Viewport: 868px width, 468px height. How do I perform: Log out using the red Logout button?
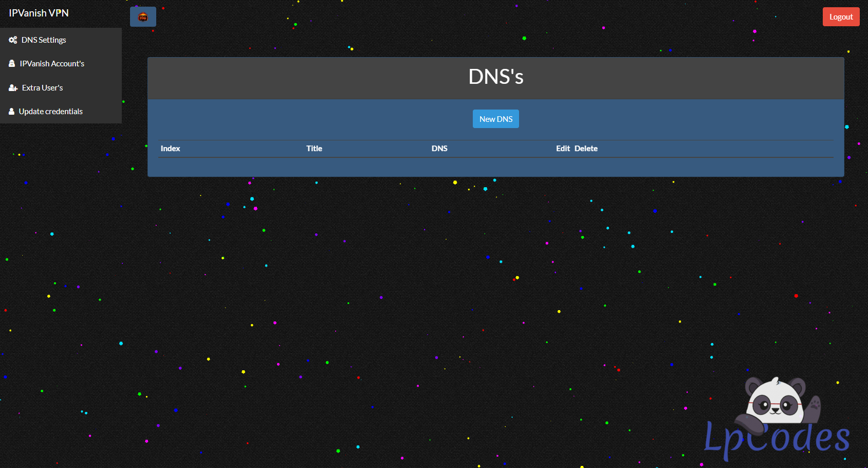[841, 17]
